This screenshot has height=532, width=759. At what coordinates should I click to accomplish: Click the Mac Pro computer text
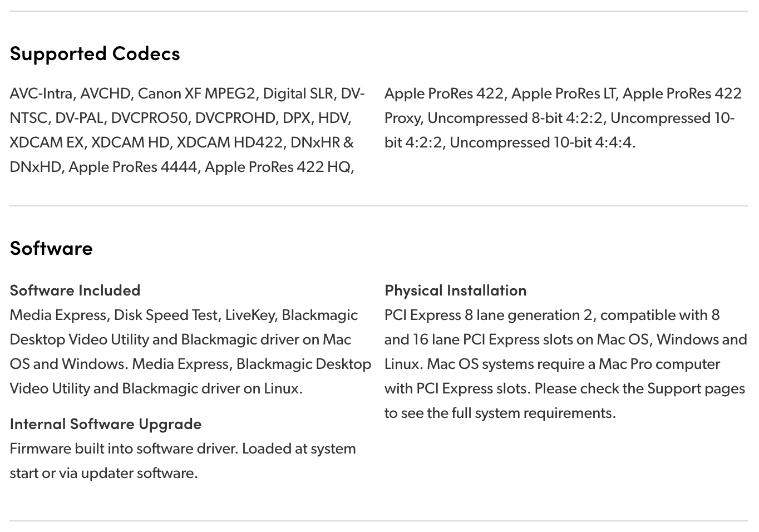tap(659, 364)
